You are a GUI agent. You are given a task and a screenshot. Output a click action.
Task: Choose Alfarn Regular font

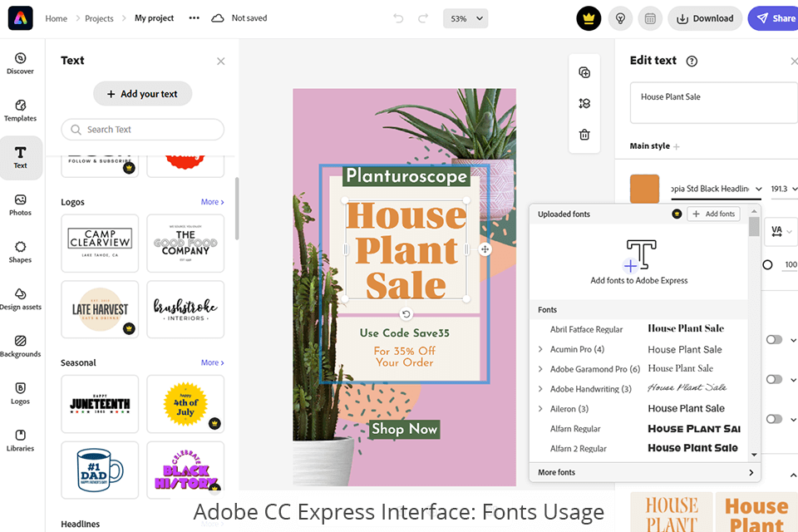[x=638, y=429]
